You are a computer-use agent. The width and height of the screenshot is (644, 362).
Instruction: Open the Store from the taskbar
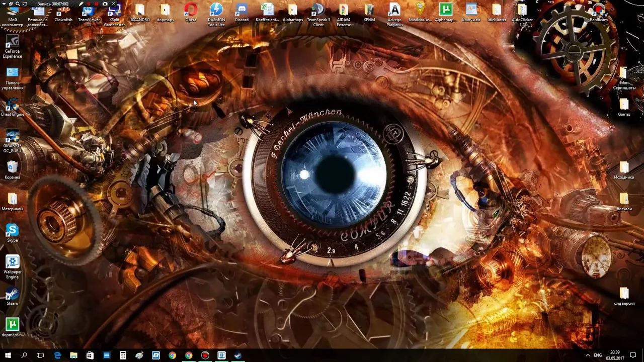click(x=90, y=355)
